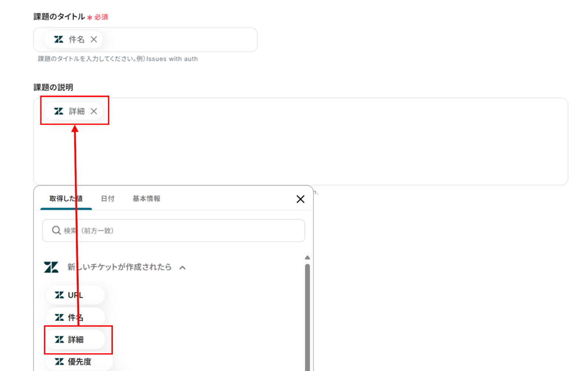588x371 pixels.
Task: Close the value picker popup with X
Action: [x=300, y=199]
